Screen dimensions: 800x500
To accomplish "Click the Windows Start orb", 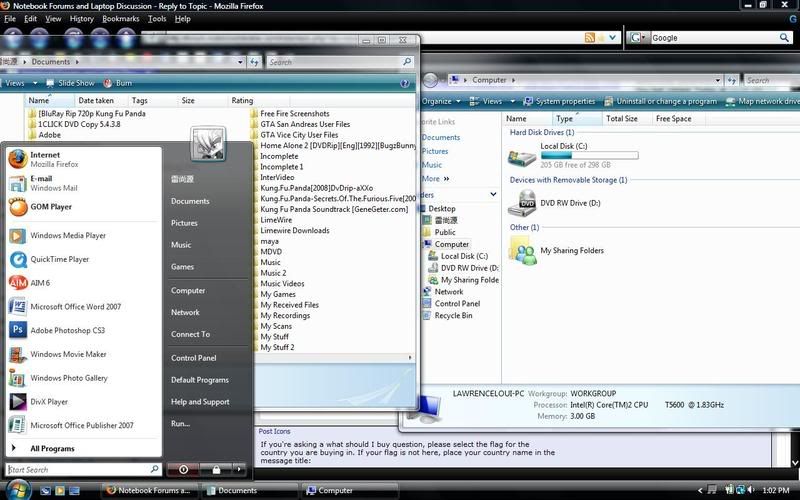I will coord(18,490).
